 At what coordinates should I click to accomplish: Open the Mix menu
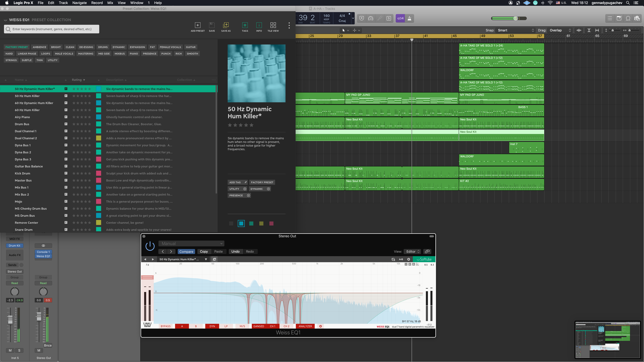(110, 3)
